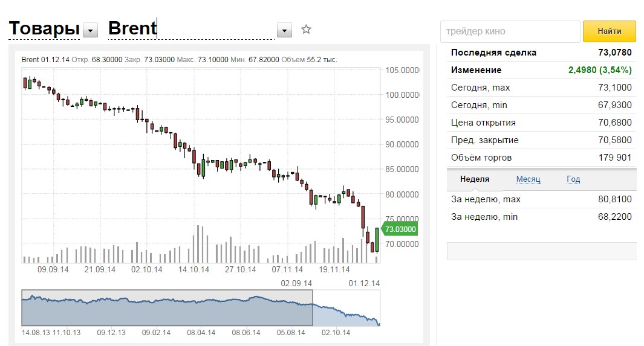
Task: Click the 02.09.14 range start date label
Action: click(x=296, y=283)
